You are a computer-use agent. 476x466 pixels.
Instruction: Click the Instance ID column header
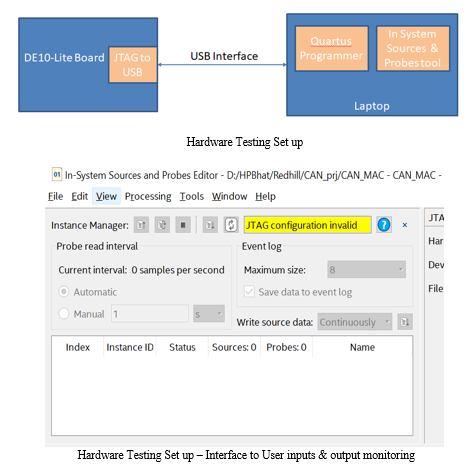(130, 347)
